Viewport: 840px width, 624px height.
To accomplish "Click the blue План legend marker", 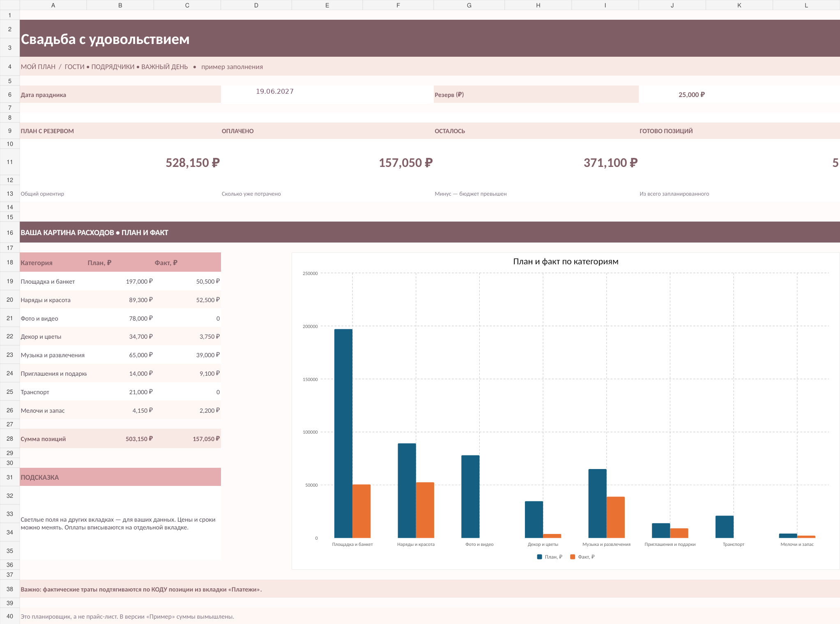I will click(539, 557).
